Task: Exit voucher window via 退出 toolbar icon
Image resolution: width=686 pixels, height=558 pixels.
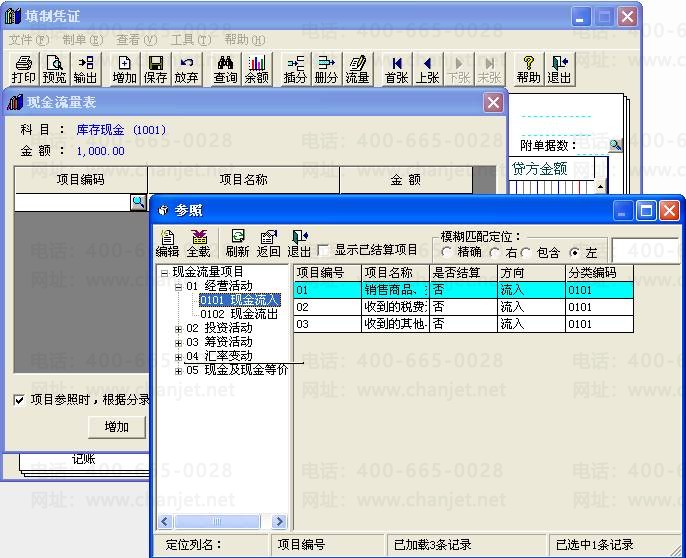Action: tap(559, 69)
